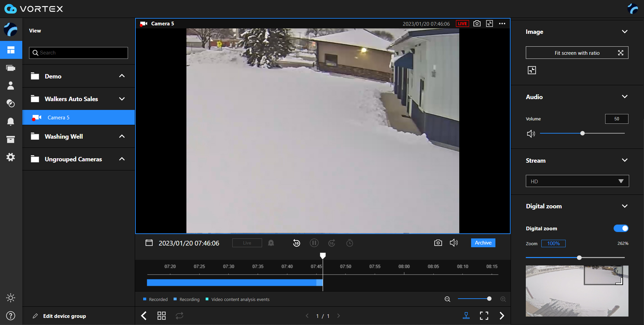Open the calendar date picker
Viewport: 644px width, 325px height.
tap(149, 243)
